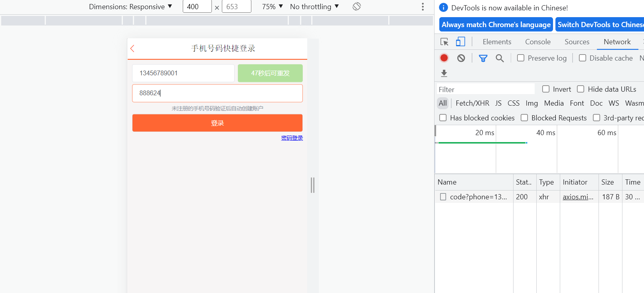Click the green request bar in timeline overview

pos(482,143)
